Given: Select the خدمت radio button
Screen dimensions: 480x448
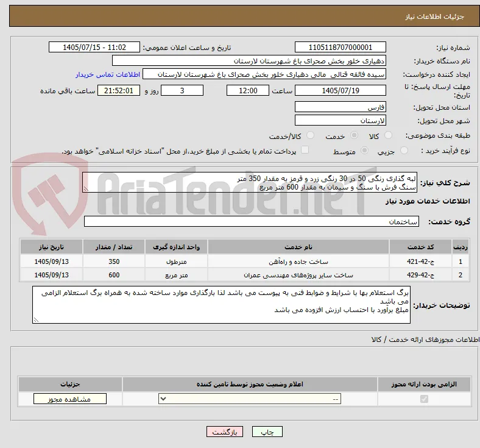Looking at the screenshot, I should (x=354, y=135).
